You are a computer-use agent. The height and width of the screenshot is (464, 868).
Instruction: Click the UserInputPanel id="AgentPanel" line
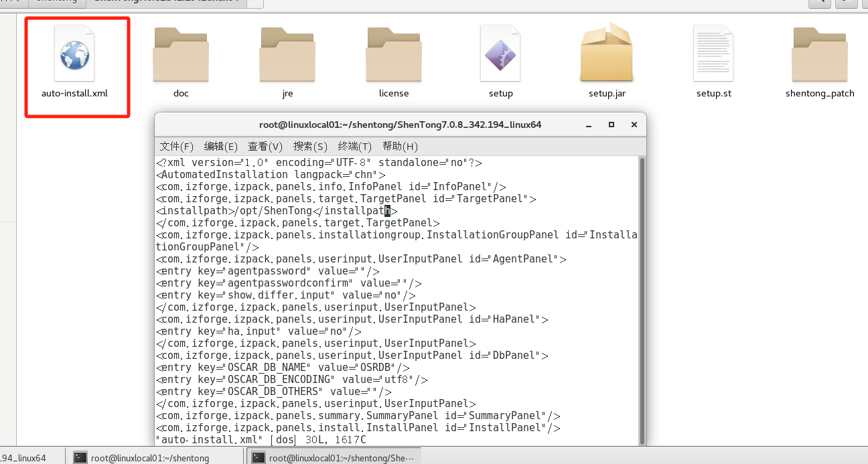click(x=361, y=259)
